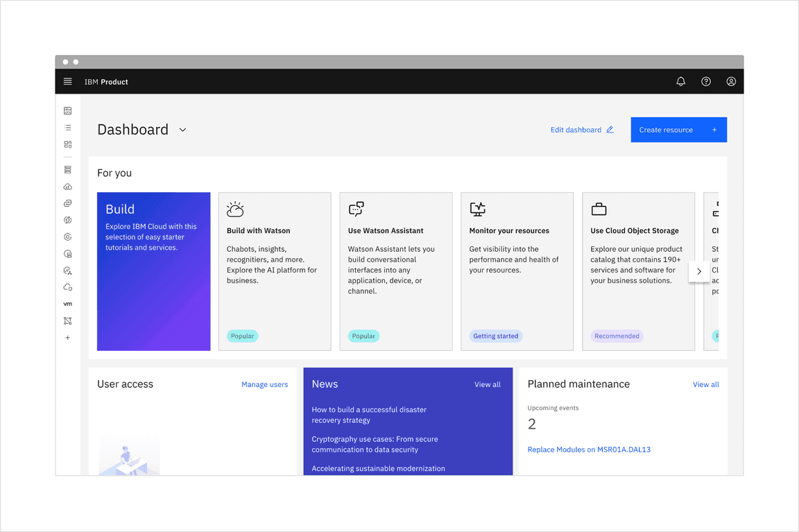Click the cloud upload icon in the sidebar

click(67, 186)
